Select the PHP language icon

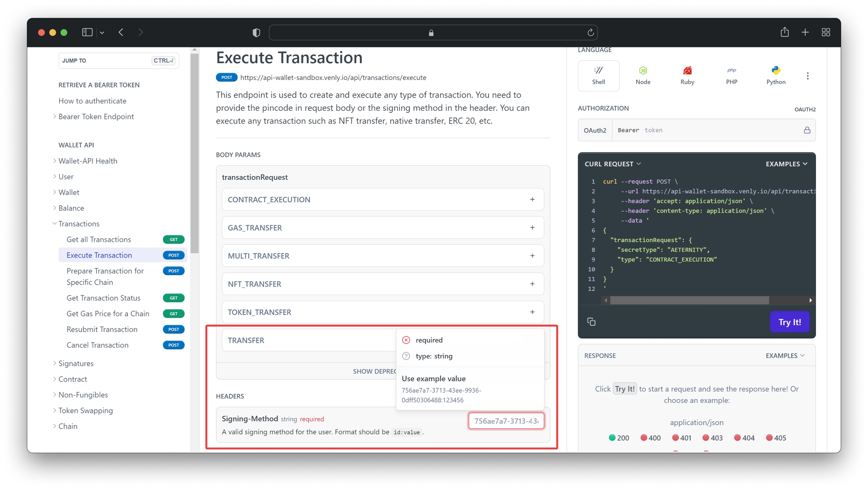click(x=732, y=75)
